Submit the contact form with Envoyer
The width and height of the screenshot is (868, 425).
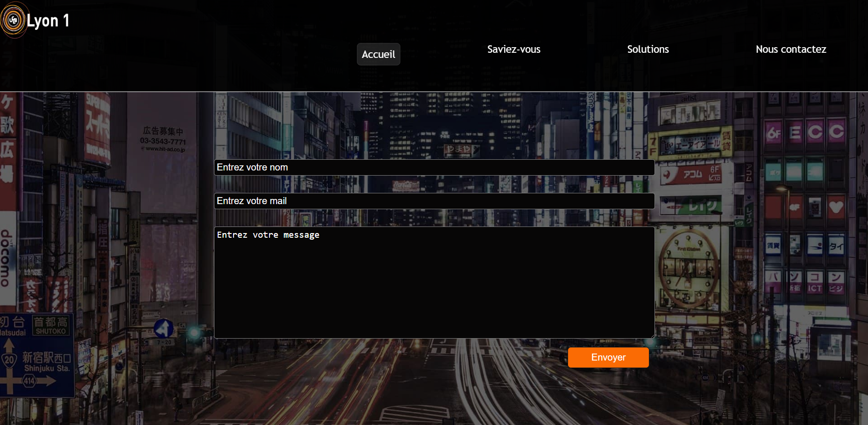coord(608,357)
